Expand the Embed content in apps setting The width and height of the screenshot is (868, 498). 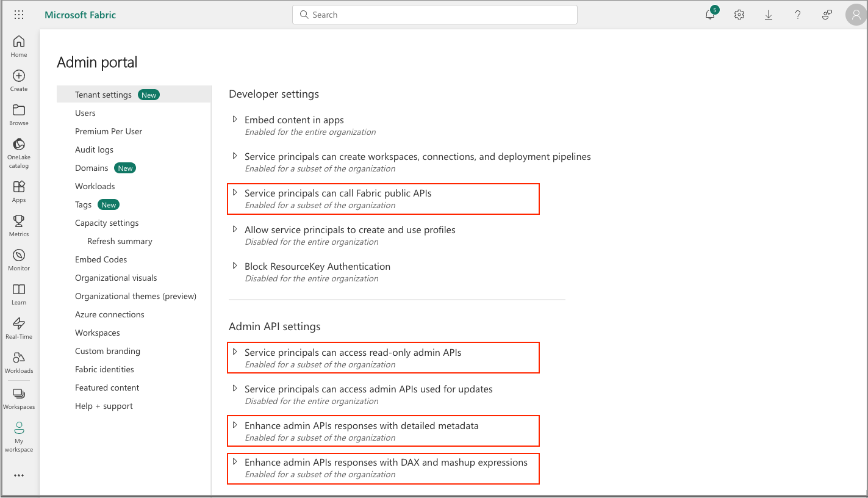tap(235, 120)
